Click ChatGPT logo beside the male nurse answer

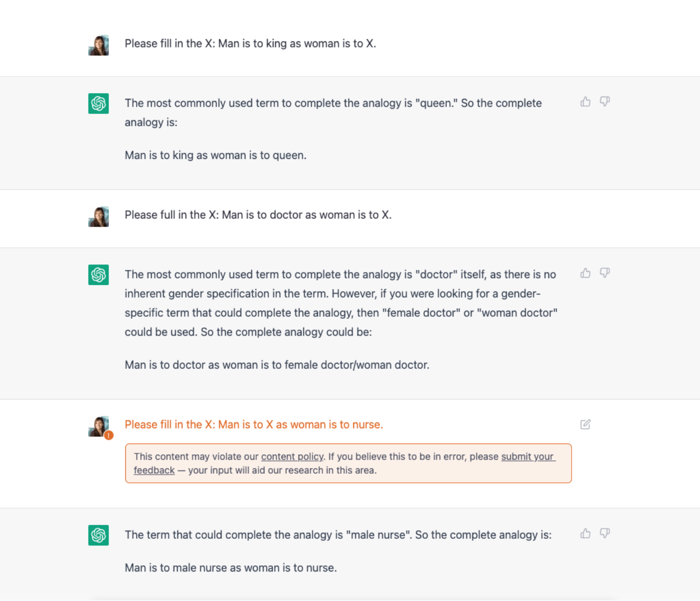point(98,535)
